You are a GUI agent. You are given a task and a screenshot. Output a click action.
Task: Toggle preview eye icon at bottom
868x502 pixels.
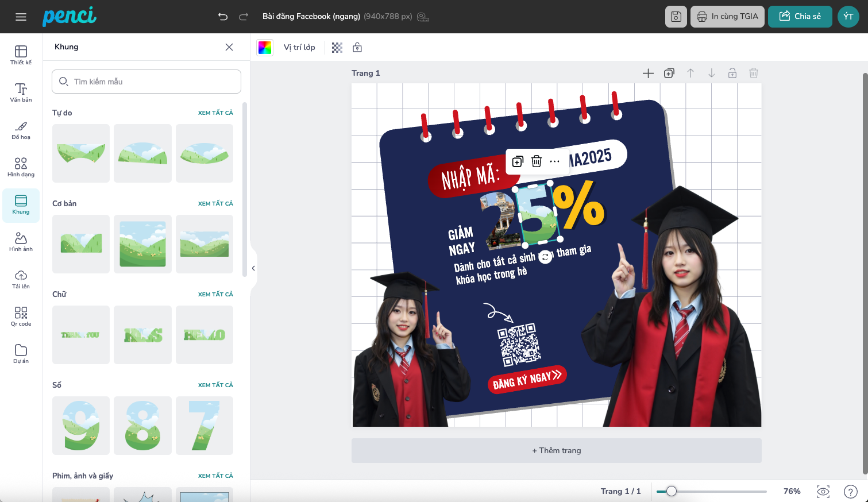823,491
